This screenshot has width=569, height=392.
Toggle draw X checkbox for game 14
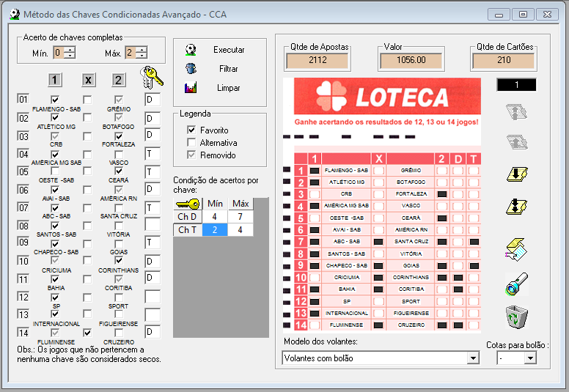point(87,333)
